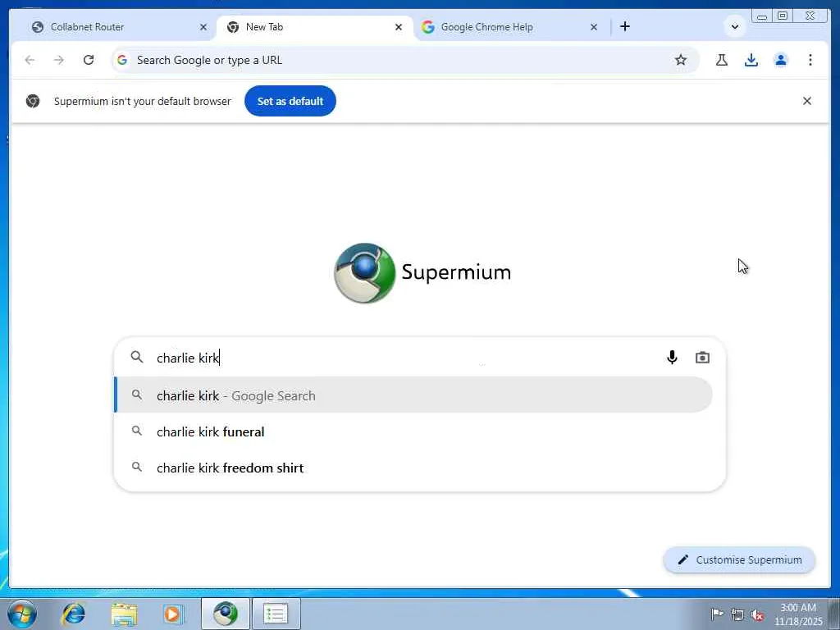Bookmark this tab with the star icon
The height and width of the screenshot is (630, 840).
(x=680, y=60)
